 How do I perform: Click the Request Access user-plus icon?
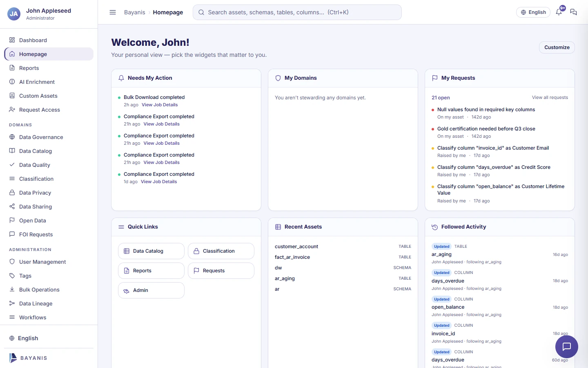pos(12,110)
